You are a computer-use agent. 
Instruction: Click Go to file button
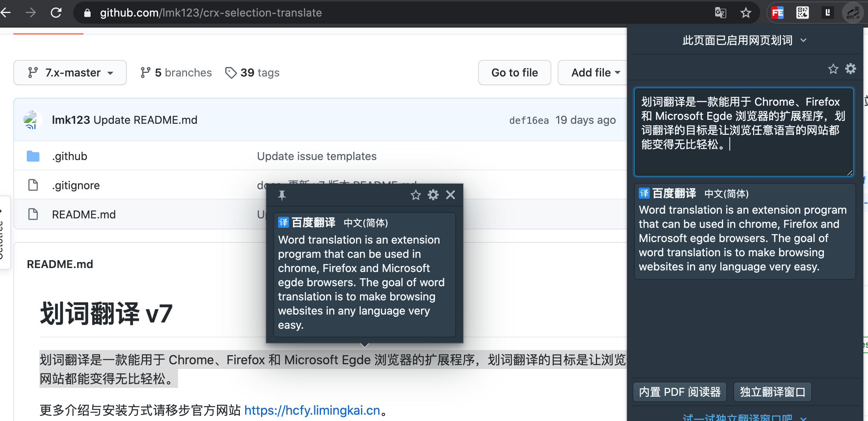[x=514, y=73]
